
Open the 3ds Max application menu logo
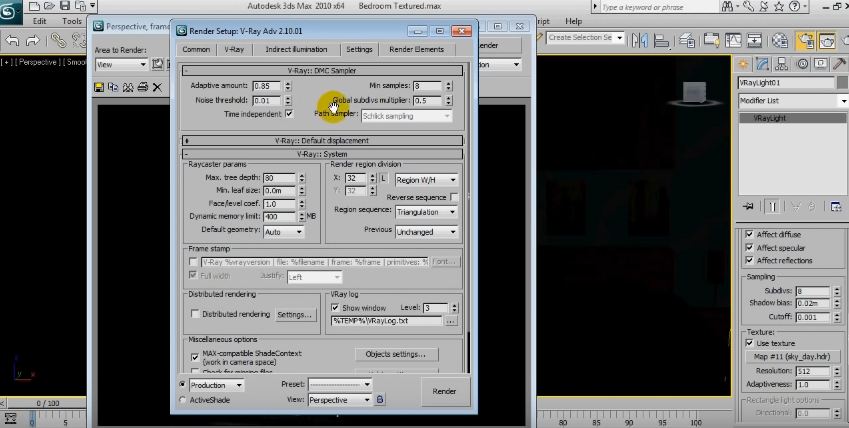coord(10,12)
